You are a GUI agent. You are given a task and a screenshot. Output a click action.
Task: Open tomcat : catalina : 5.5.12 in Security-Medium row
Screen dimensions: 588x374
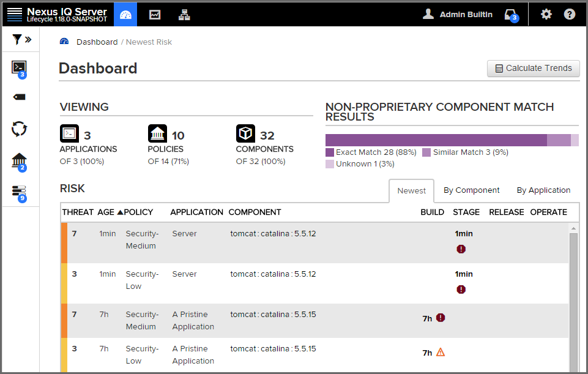click(273, 233)
